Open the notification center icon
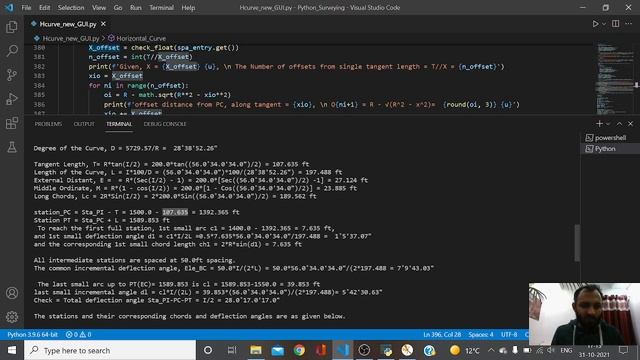640x360 pixels. tap(623, 350)
